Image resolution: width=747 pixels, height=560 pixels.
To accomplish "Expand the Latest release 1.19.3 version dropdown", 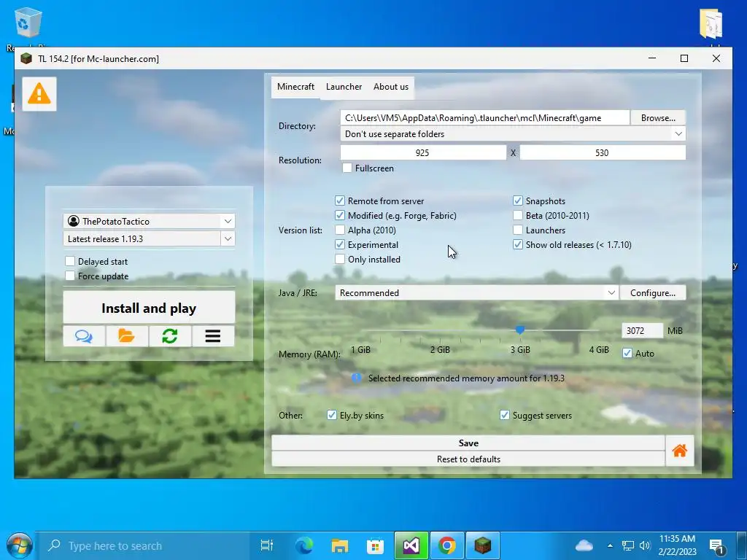I will click(x=228, y=238).
